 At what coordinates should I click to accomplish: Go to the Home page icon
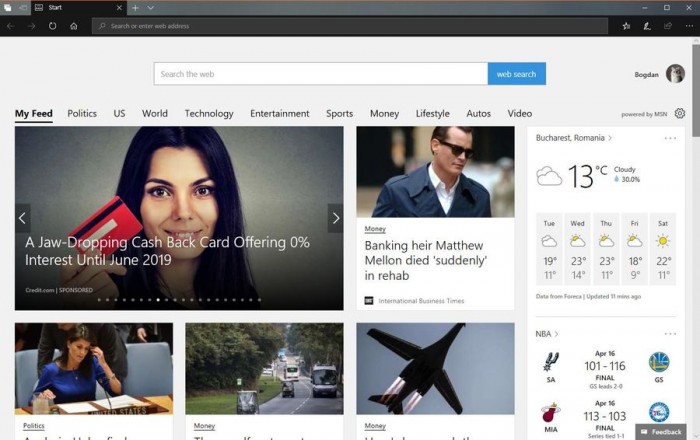[x=74, y=26]
